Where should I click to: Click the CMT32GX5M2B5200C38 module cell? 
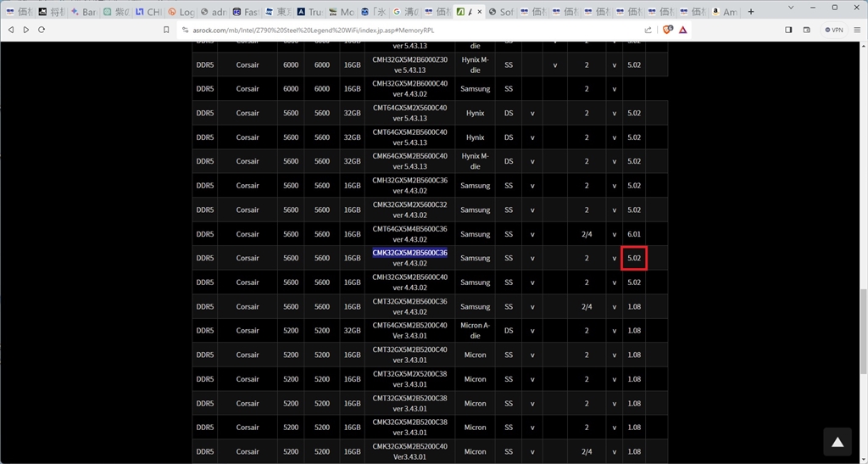[x=409, y=404]
